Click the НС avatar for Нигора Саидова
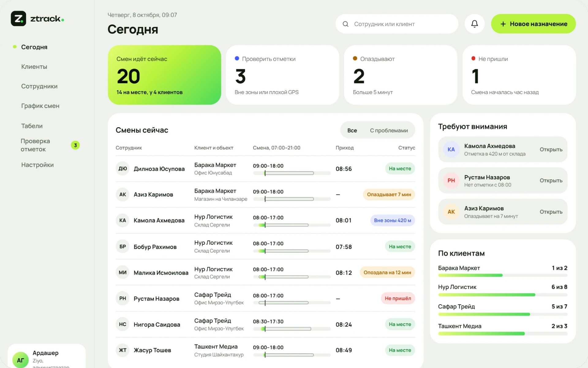Screen dimensions: 588x368 click(x=123, y=324)
